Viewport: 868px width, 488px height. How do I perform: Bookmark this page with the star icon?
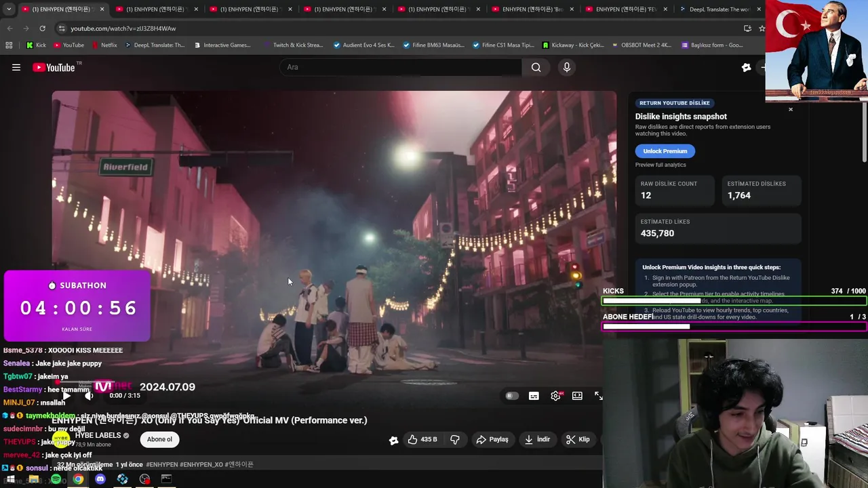[762, 28]
